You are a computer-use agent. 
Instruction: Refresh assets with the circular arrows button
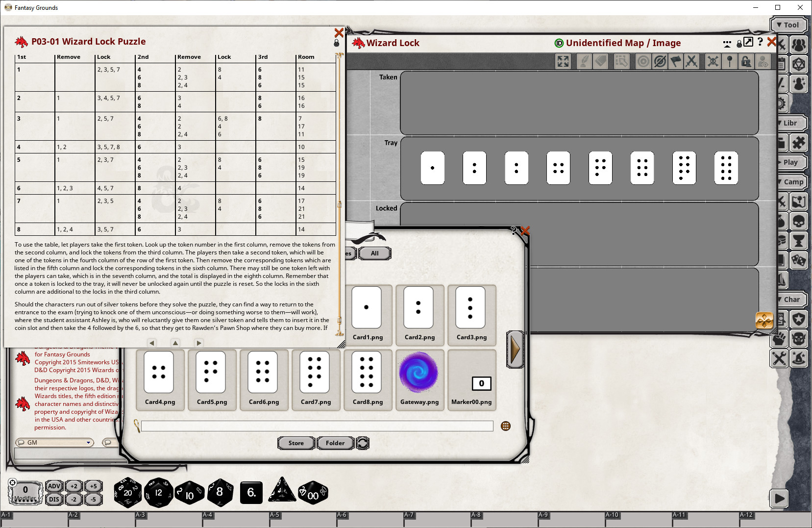pyautogui.click(x=363, y=443)
